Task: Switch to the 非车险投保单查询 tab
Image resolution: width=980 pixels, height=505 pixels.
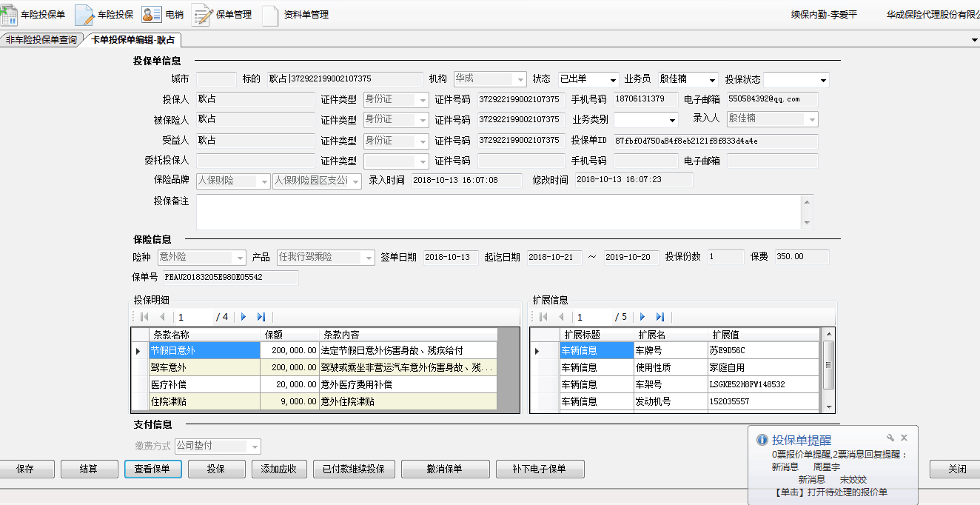Action: click(x=41, y=40)
